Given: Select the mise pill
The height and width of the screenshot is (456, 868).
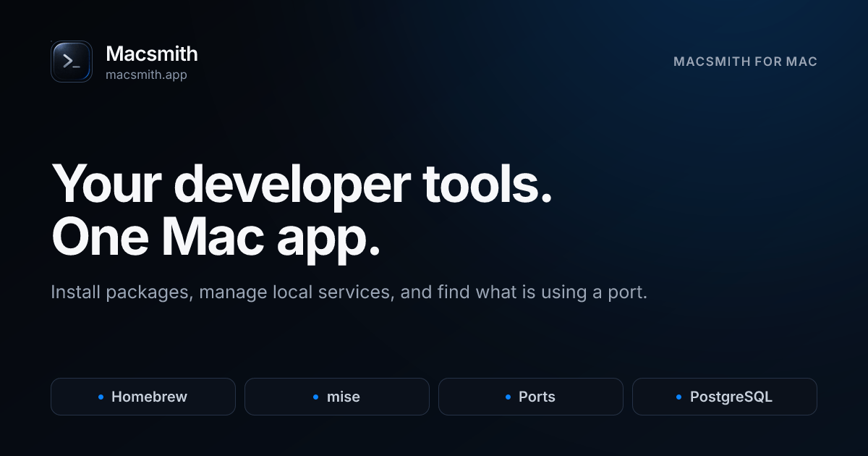Looking at the screenshot, I should pyautogui.click(x=337, y=397).
